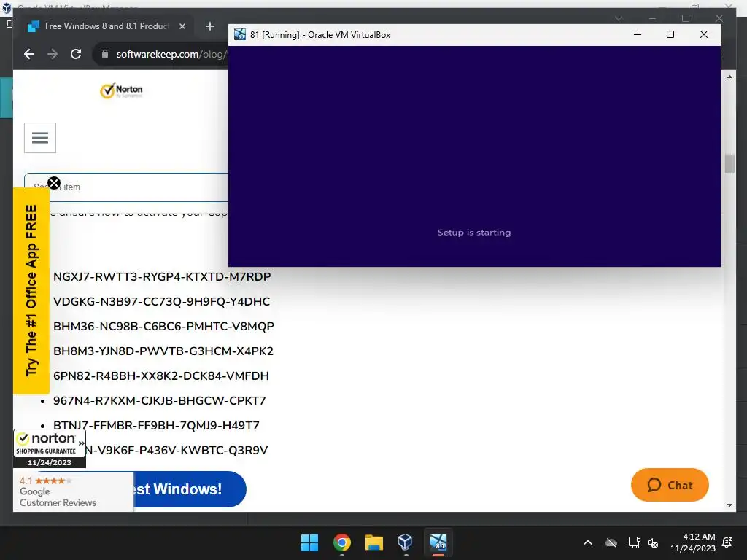Click the VirtualBox 81 window title icon
Viewport: 747px width, 560px height.
tap(239, 34)
